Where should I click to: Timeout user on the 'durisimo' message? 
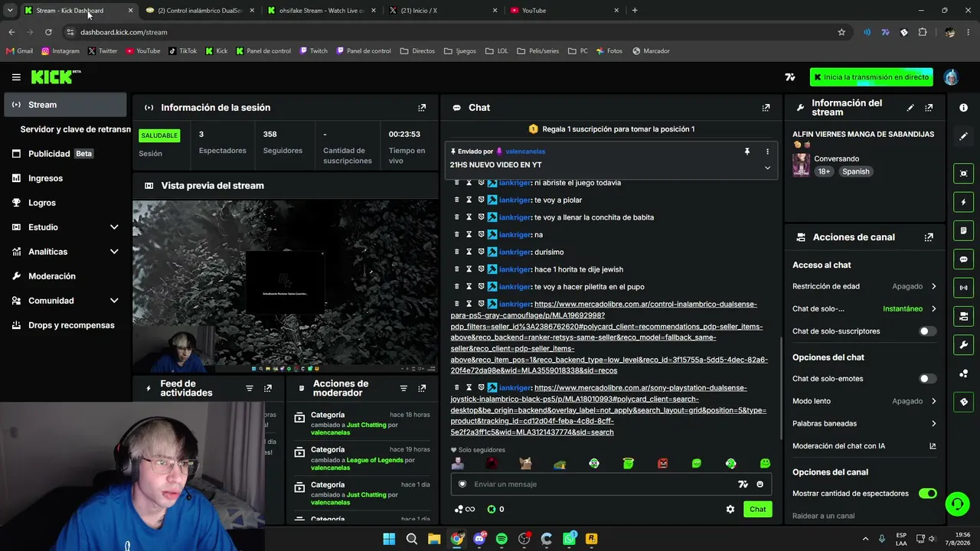[469, 253]
